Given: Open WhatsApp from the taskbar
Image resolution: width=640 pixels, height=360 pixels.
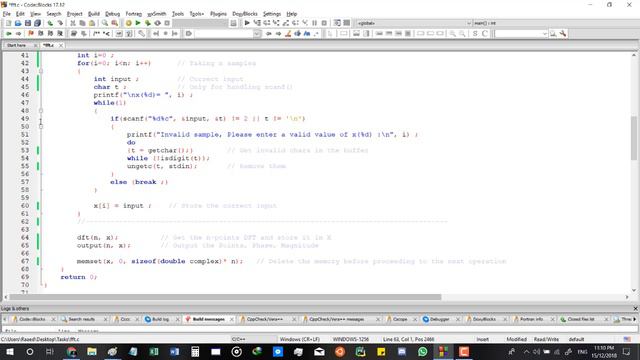Looking at the screenshot, I should click(422, 351).
